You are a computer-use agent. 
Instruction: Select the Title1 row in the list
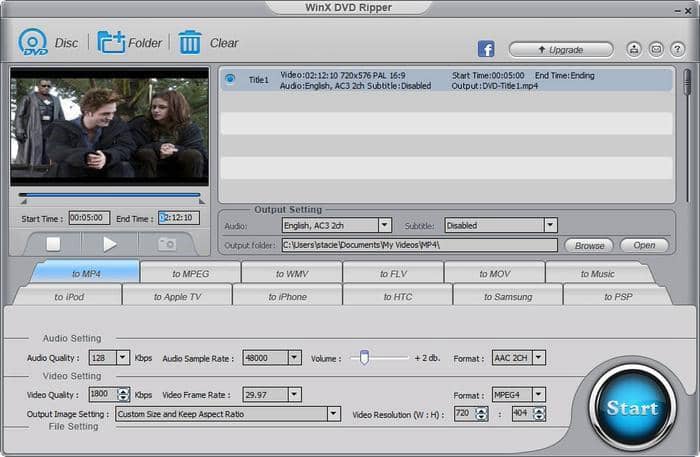point(446,80)
